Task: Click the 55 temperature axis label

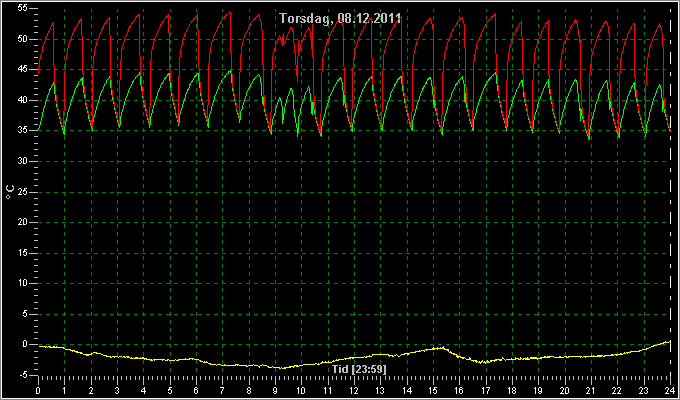Action: 23,9
